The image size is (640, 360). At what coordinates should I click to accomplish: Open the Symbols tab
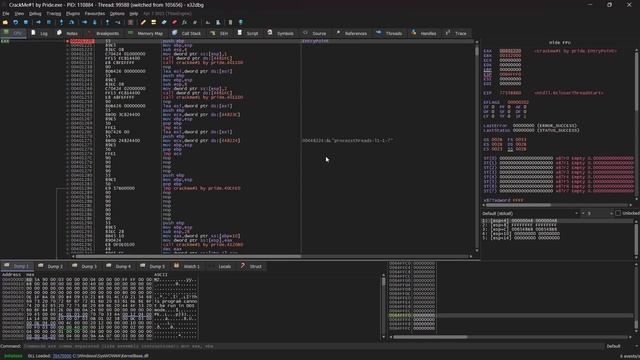coord(281,33)
